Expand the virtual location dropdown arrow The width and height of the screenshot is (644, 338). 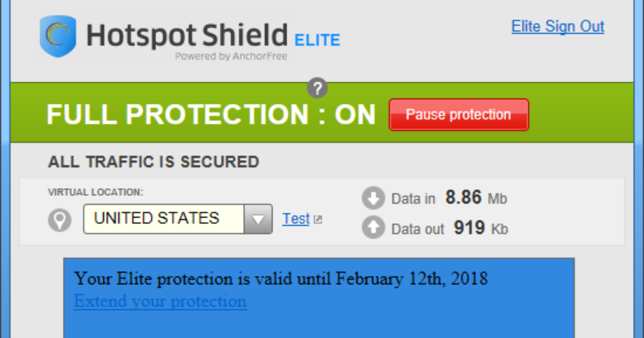(x=258, y=219)
